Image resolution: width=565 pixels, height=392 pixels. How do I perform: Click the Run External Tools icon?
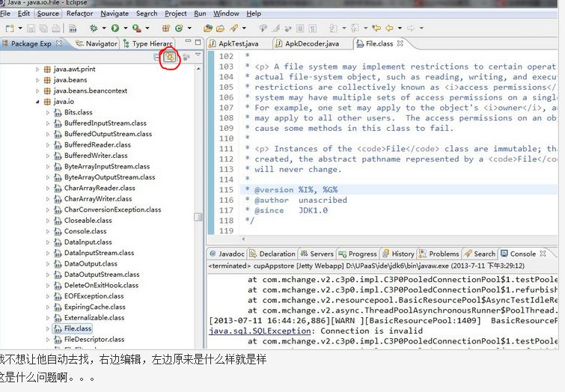(x=136, y=28)
